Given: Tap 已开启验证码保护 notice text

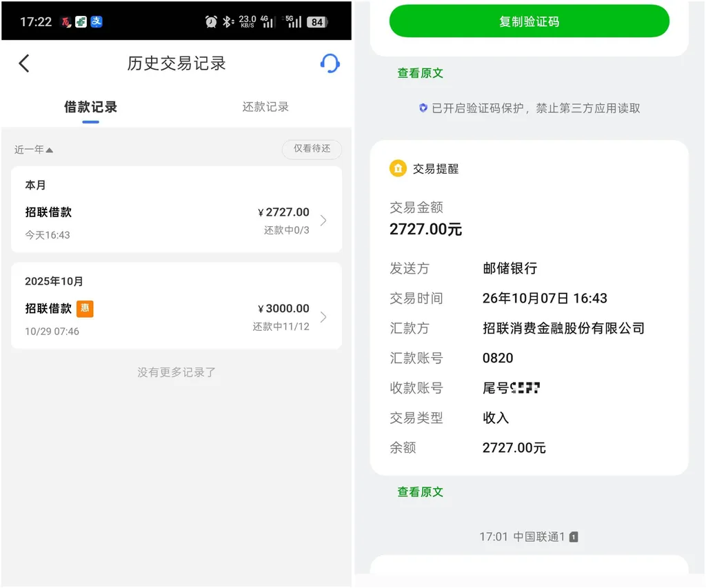Looking at the screenshot, I should (536, 108).
